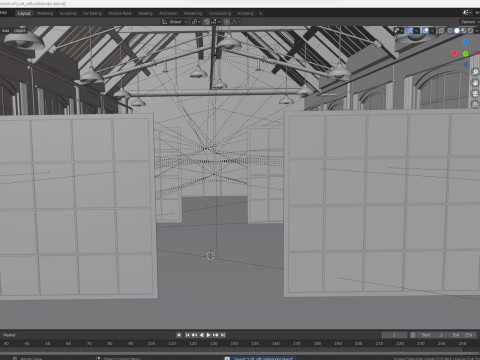Open the snapping options dropdown
Screen dimensions: 480x360
215,22
